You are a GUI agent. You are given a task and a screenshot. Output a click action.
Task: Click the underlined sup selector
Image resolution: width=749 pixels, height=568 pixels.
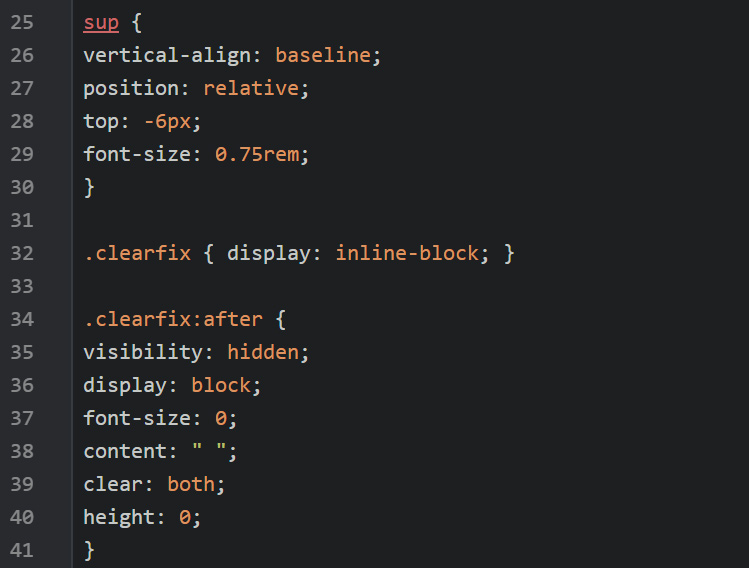click(101, 22)
